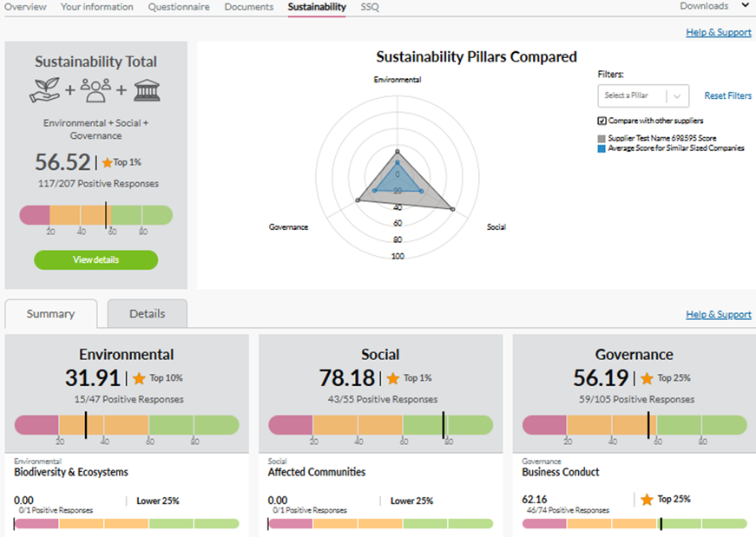The width and height of the screenshot is (756, 537).
Task: Click the Reset Filters link
Action: click(x=727, y=95)
